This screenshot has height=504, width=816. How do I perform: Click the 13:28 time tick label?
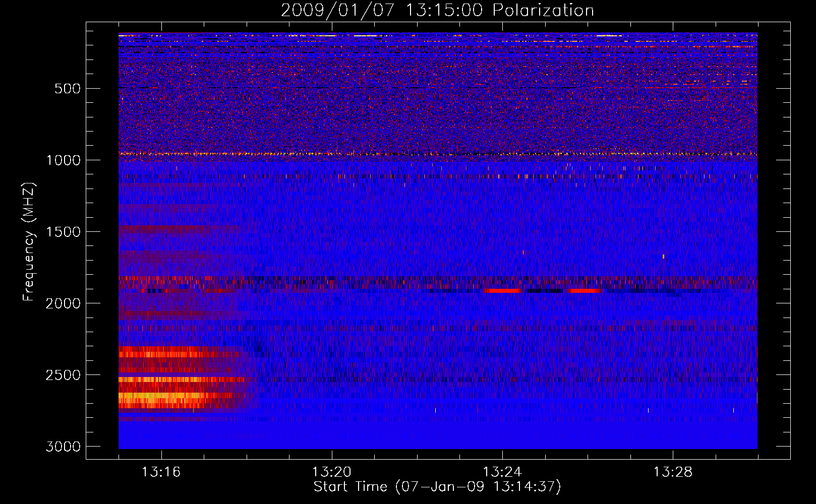pyautogui.click(x=673, y=472)
